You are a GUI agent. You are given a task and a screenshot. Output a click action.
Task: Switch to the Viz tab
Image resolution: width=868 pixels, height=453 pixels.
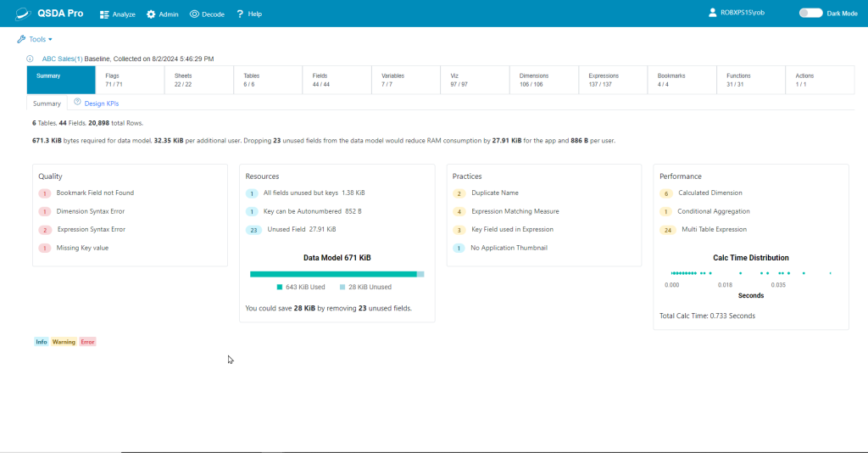tap(475, 80)
